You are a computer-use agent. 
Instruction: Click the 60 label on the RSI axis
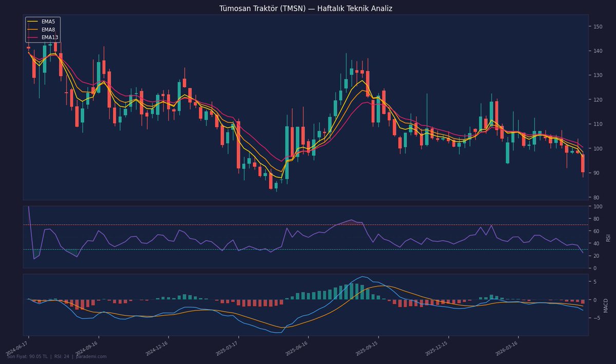coord(598,231)
